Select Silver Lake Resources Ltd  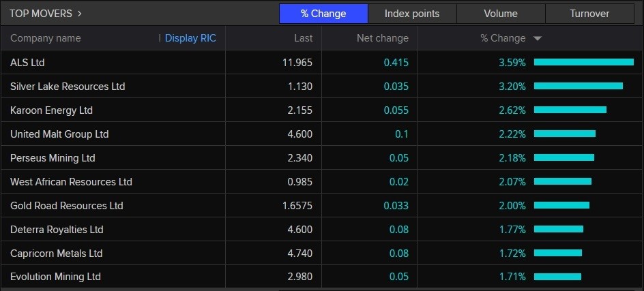68,87
